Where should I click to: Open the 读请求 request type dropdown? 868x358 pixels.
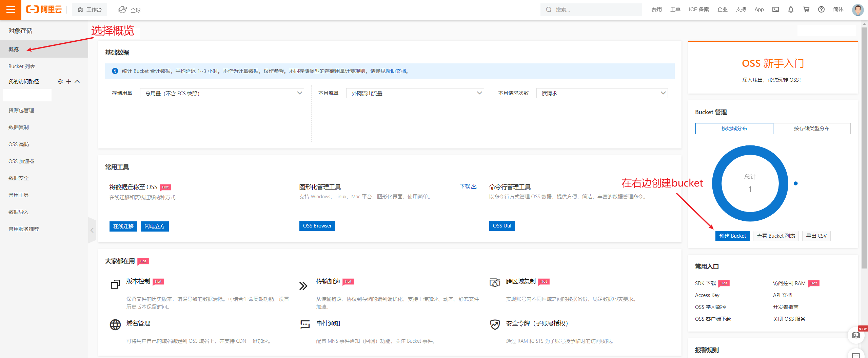[x=602, y=93]
